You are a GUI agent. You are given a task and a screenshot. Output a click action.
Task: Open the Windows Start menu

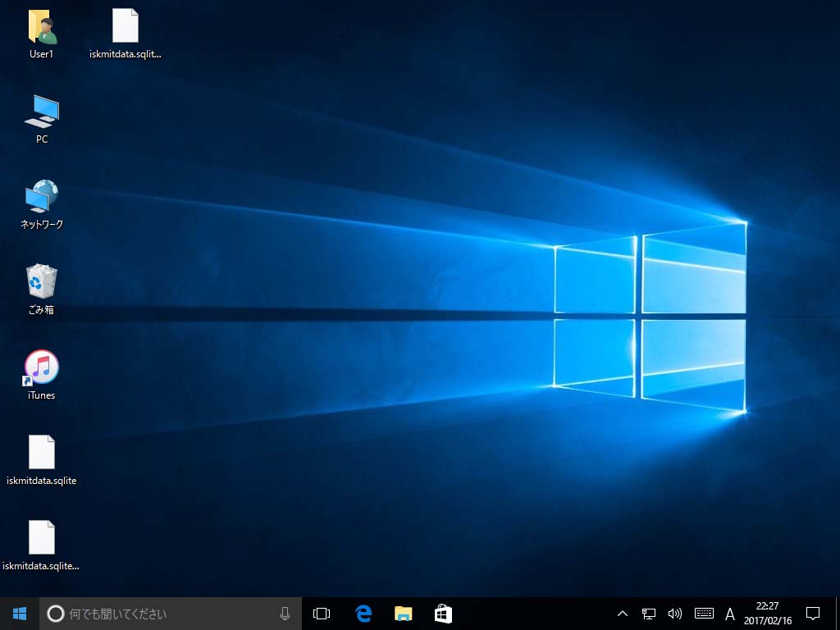click(20, 614)
